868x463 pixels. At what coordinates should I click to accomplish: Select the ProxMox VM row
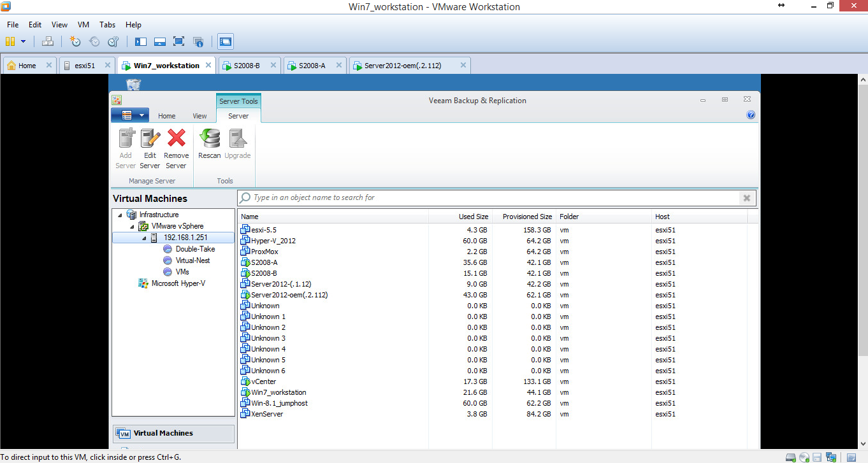[x=493, y=252]
